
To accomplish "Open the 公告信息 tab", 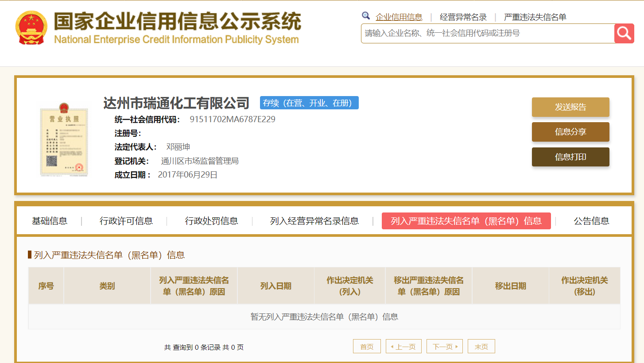I will pyautogui.click(x=591, y=221).
